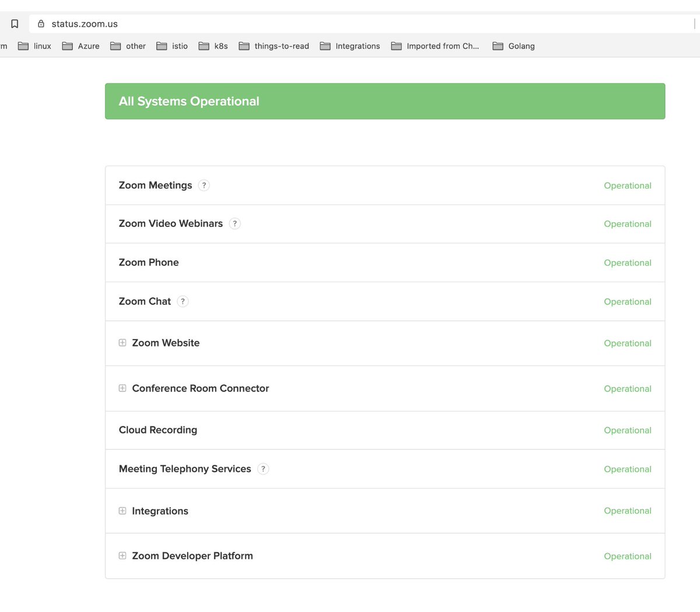Click the status.zoom.us address field

pyautogui.click(x=362, y=24)
